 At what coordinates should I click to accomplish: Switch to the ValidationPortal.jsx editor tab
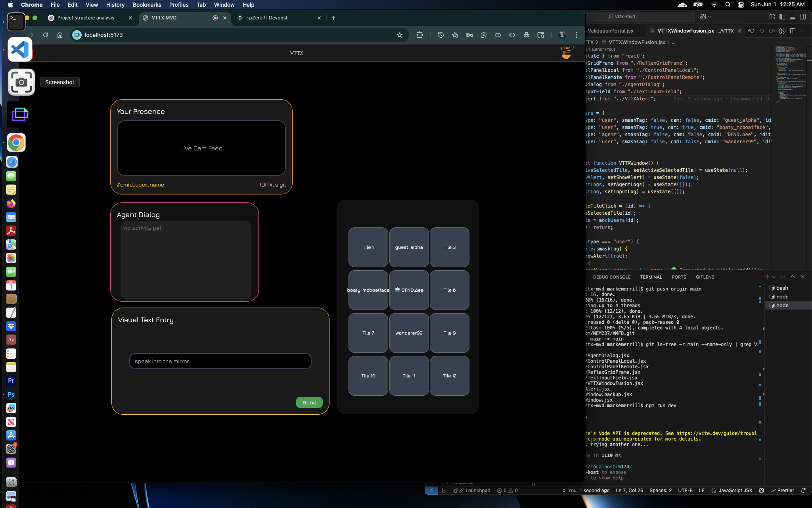611,31
